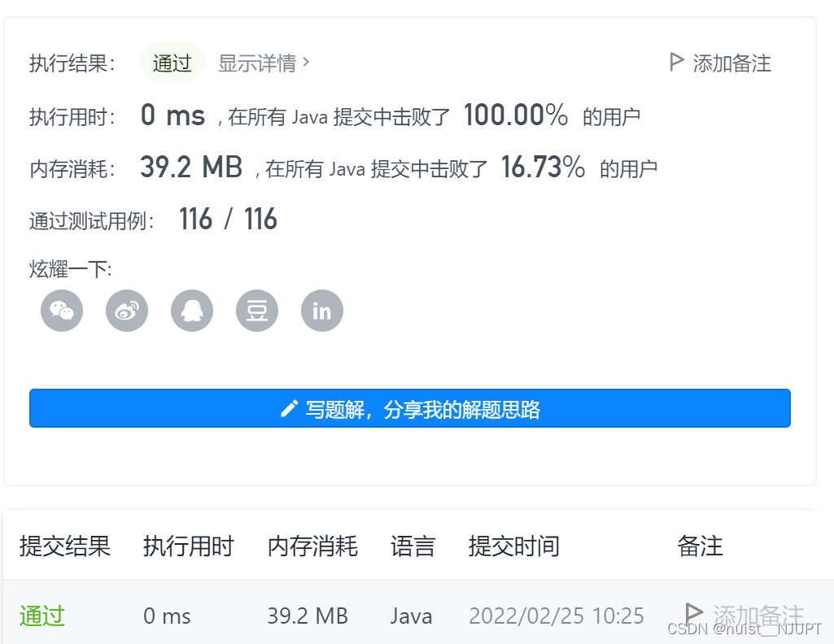Select the 提交结果 column header
The height and width of the screenshot is (644, 834).
coord(65,546)
